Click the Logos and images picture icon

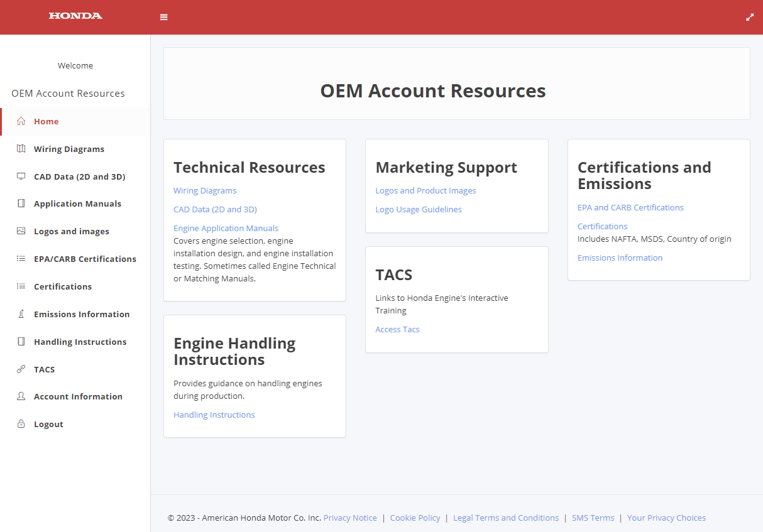click(x=21, y=231)
